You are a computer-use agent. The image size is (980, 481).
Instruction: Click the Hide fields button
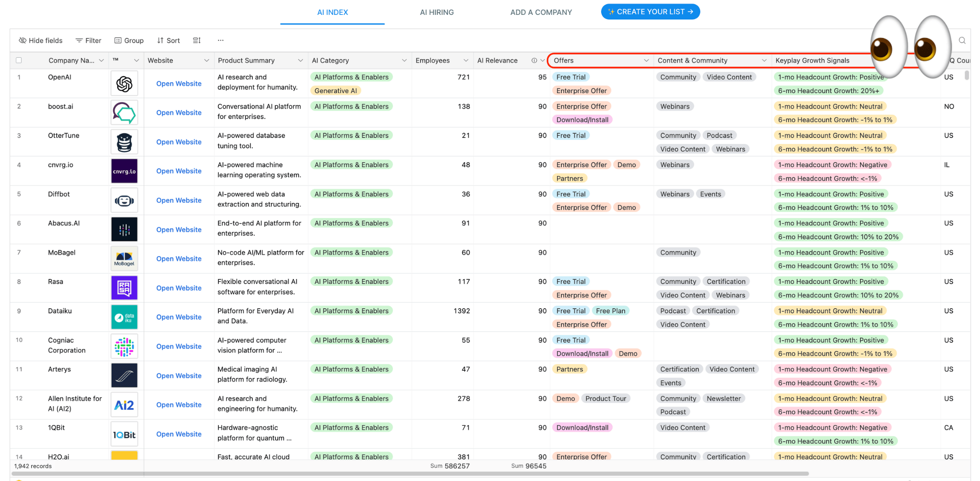pos(40,40)
